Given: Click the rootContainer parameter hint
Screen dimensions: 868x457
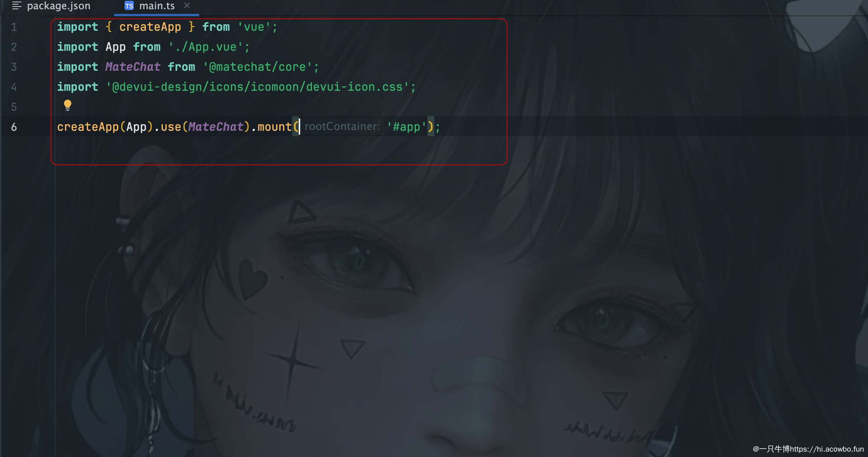Looking at the screenshot, I should [x=342, y=127].
